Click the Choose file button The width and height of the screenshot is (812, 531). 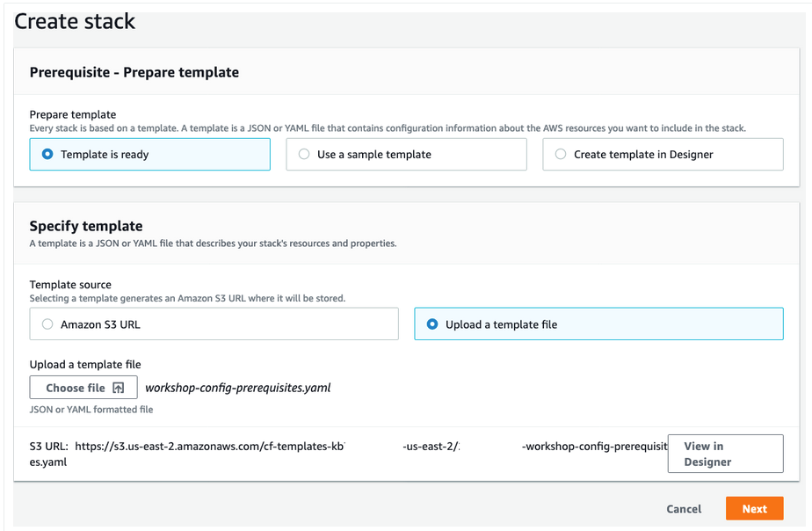(83, 387)
